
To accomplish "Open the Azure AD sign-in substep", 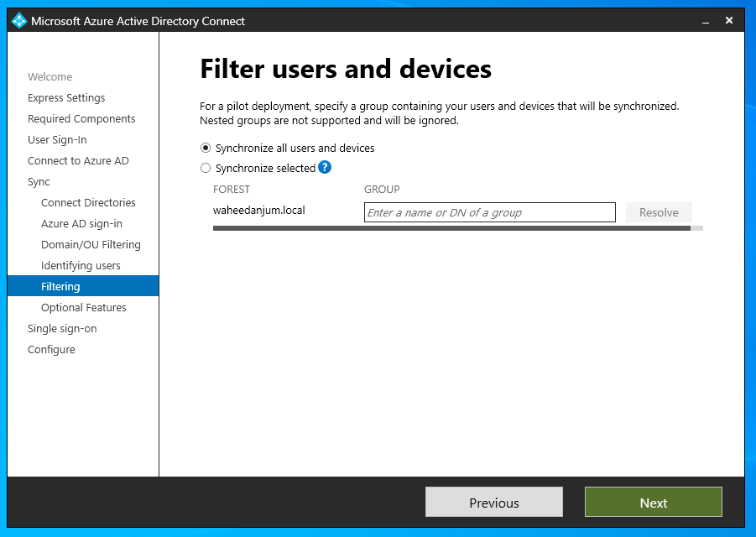I will point(81,224).
